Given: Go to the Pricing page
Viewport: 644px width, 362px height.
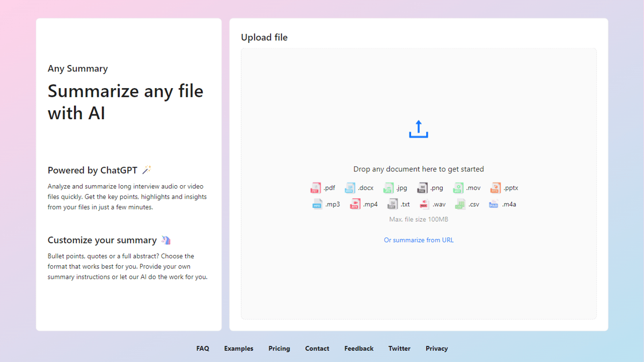Looking at the screenshot, I should pos(279,349).
